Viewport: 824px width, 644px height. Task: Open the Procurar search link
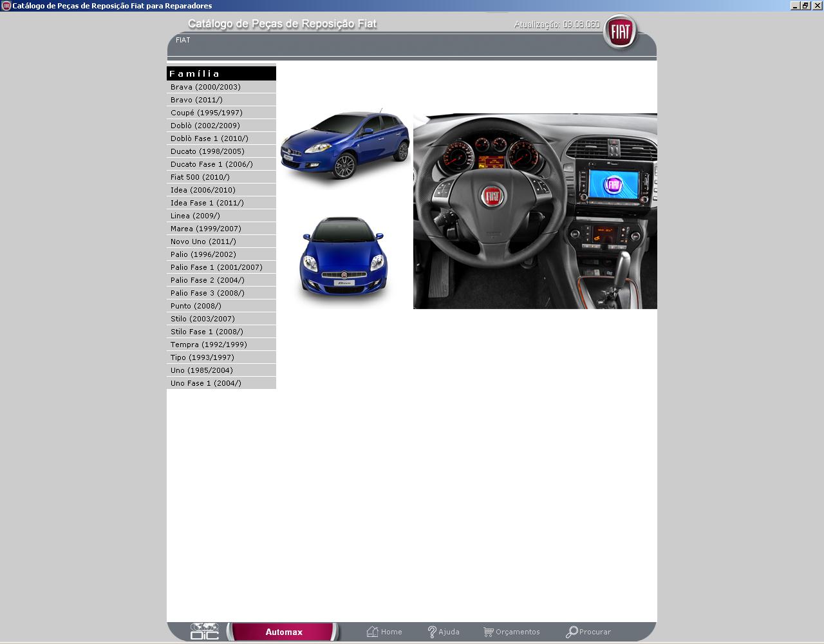595,632
